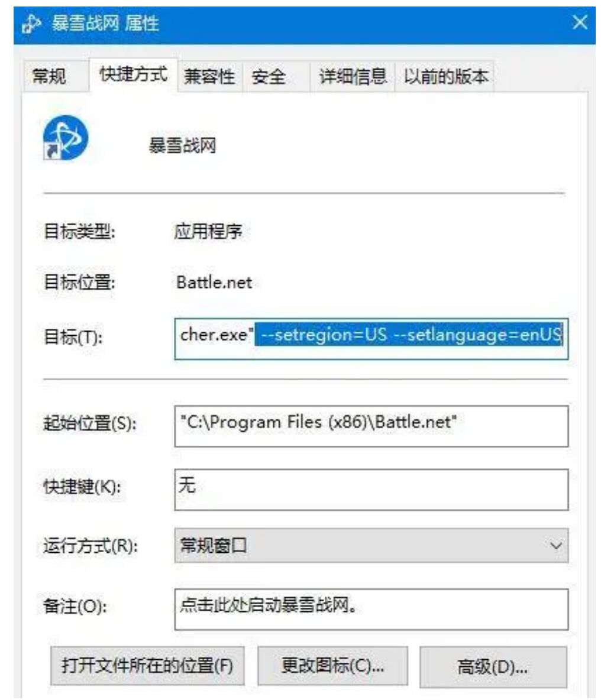Image resolution: width=601 pixels, height=700 pixels.
Task: Click inside the 目标(T) target field
Action: point(371,338)
